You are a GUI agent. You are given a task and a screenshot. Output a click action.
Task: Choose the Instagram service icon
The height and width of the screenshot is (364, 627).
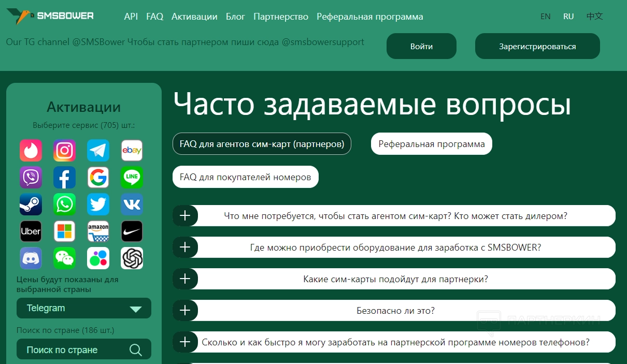coord(64,151)
